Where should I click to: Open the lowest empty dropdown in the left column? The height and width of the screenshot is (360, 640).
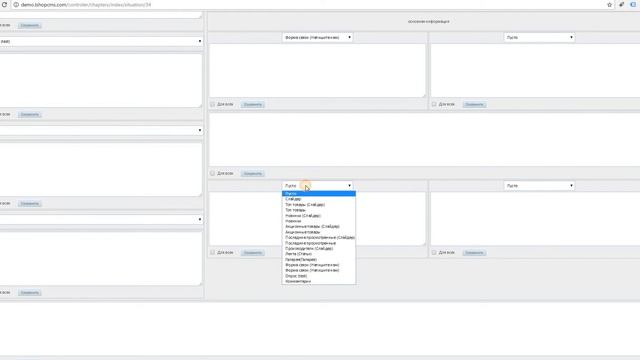101,219
